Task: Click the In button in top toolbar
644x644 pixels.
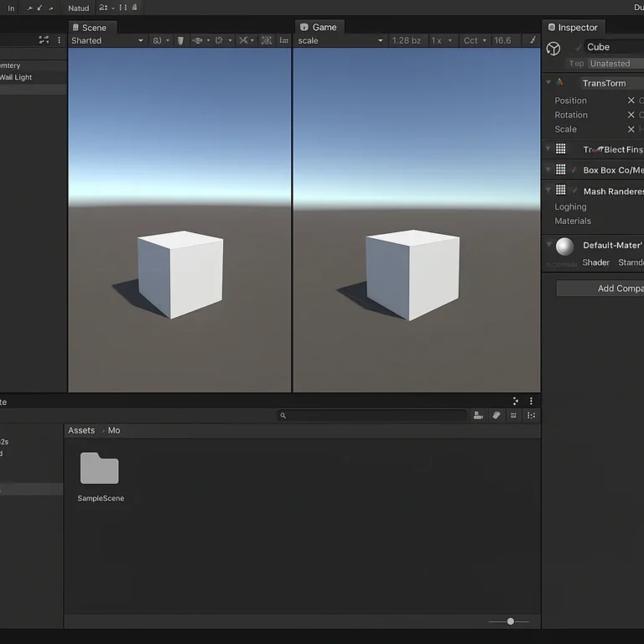Action: point(11,8)
